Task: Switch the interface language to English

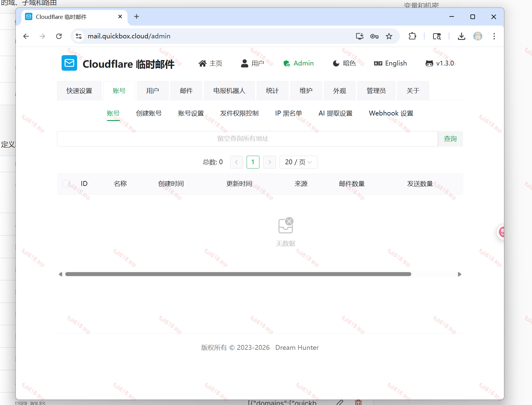Action: 391,63
